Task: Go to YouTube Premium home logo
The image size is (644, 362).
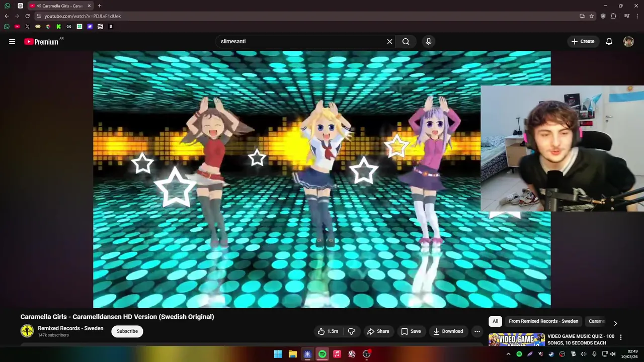Action: point(41,42)
